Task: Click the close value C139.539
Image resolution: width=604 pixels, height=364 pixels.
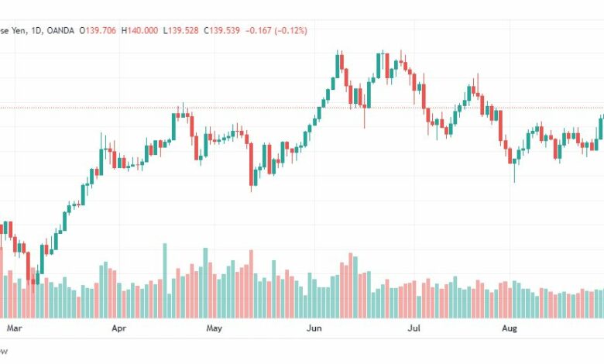Action: [222, 31]
